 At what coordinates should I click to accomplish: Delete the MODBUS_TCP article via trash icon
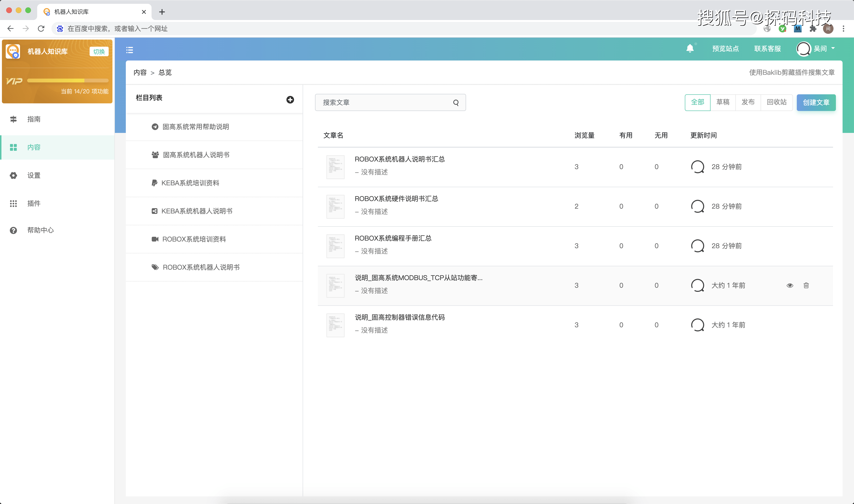tap(806, 285)
